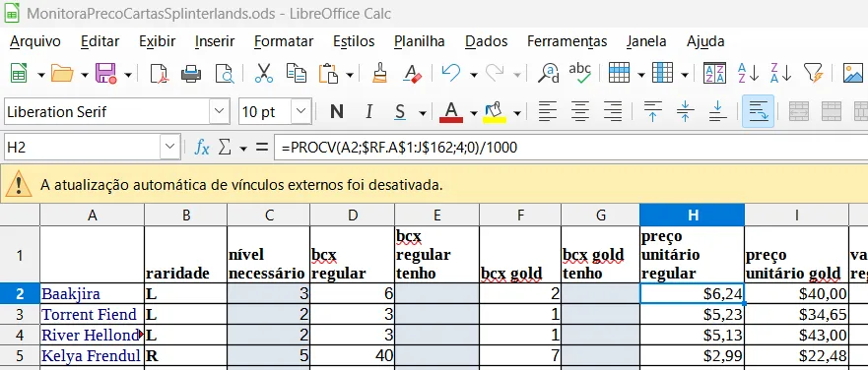Open the Arquivo menu
Viewport: 868px width, 370px height.
point(35,41)
